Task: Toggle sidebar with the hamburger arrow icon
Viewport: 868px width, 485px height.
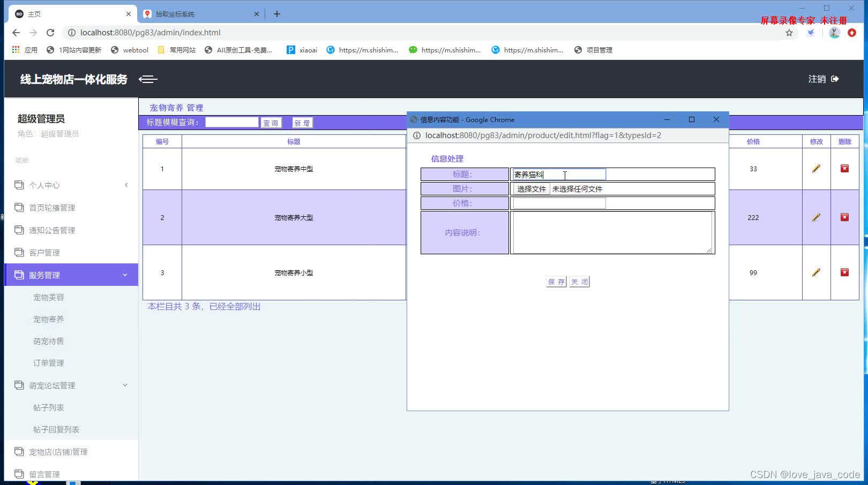Action: pos(148,79)
